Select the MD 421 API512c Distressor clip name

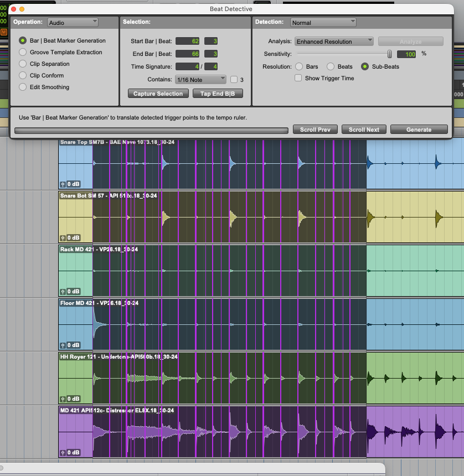tap(117, 411)
